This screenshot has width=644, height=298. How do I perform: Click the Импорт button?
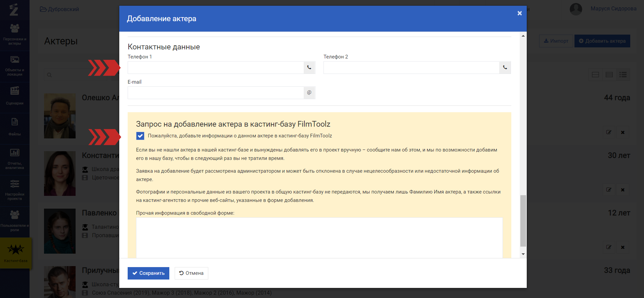pyautogui.click(x=556, y=41)
